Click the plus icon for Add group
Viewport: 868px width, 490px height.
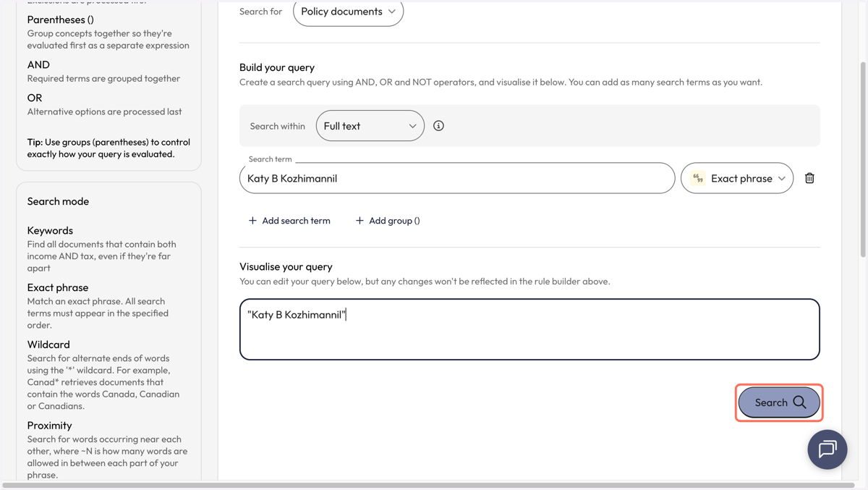point(359,221)
